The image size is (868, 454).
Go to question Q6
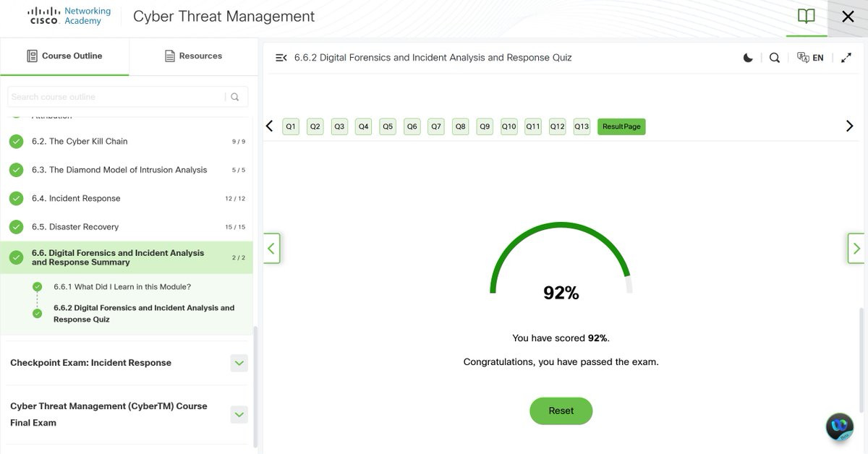click(x=412, y=127)
